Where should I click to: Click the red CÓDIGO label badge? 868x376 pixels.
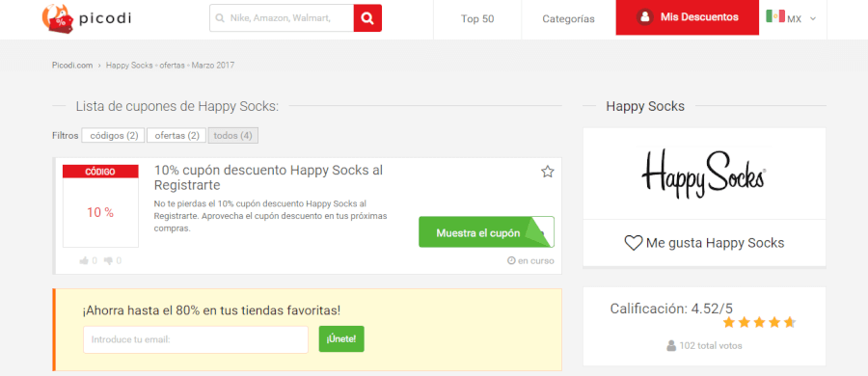(100, 172)
